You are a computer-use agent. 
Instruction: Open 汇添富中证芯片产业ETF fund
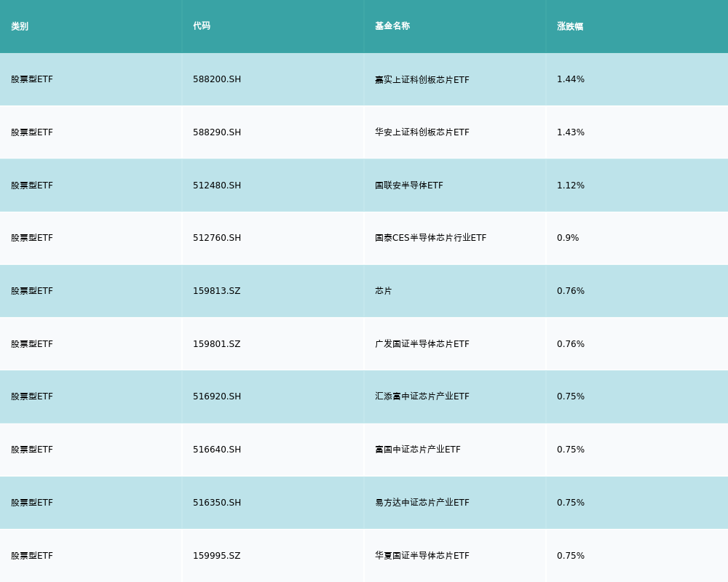[x=422, y=396]
